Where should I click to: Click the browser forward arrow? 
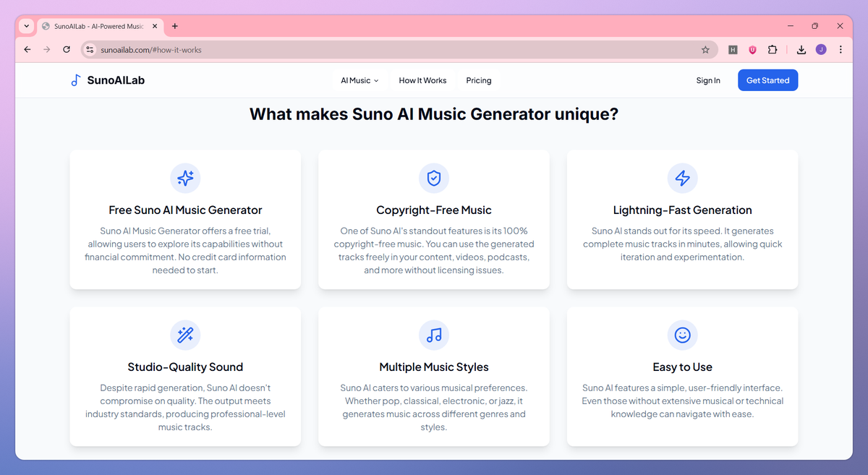pyautogui.click(x=47, y=50)
